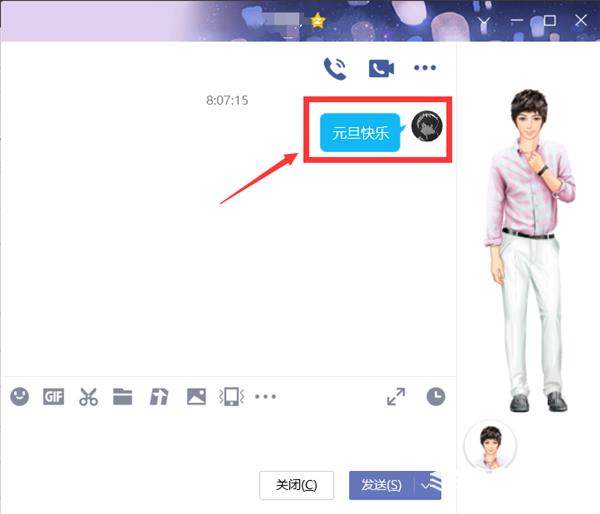Open the emoji picker smiley icon
The image size is (600, 514).
[20, 396]
